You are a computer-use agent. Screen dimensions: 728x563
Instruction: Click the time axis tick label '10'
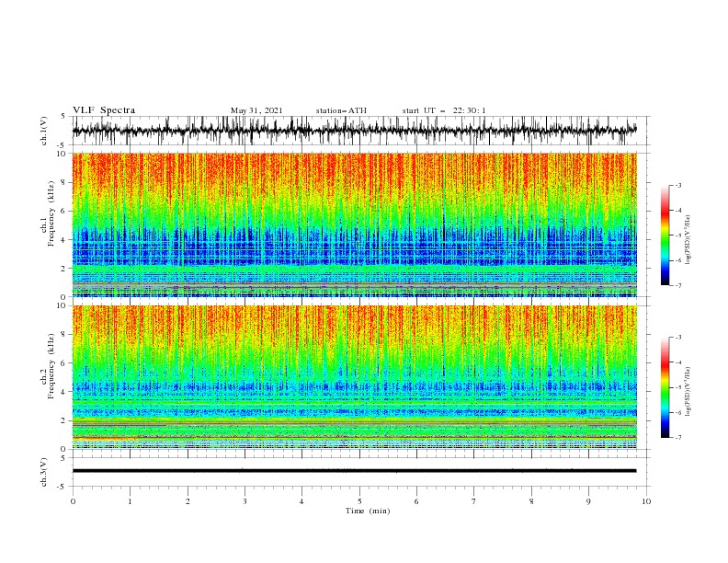[646, 501]
